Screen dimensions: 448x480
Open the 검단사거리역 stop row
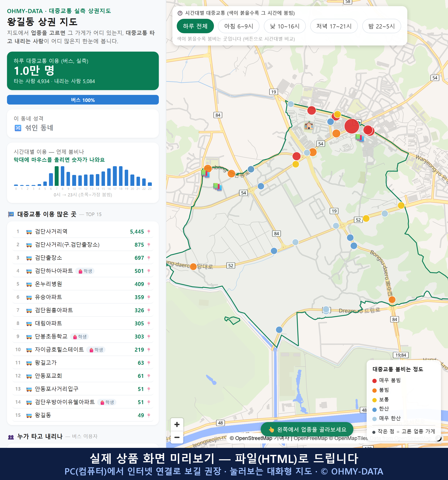click(83, 232)
